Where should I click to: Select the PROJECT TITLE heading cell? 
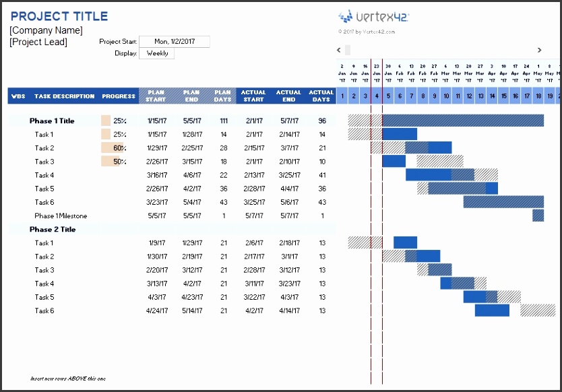pos(59,17)
